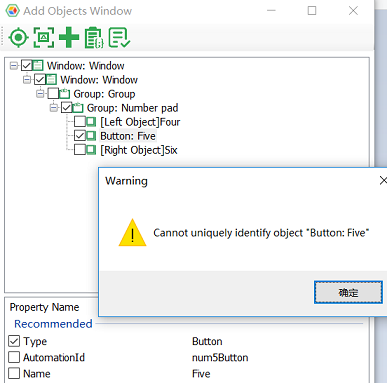Close the Warning dialog
Viewport: 387px width, 383px height.
[x=383, y=181]
